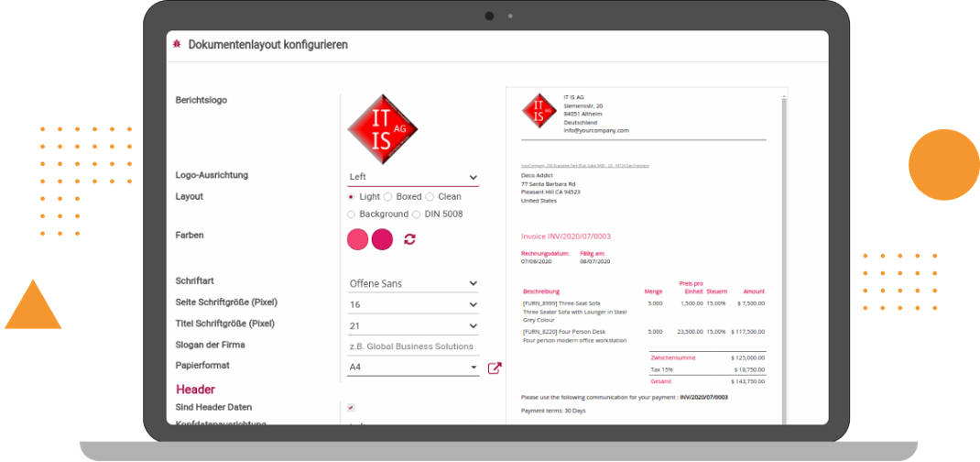Select the Boxed layout radio button
Image resolution: width=980 pixels, height=462 pixels.
[388, 197]
